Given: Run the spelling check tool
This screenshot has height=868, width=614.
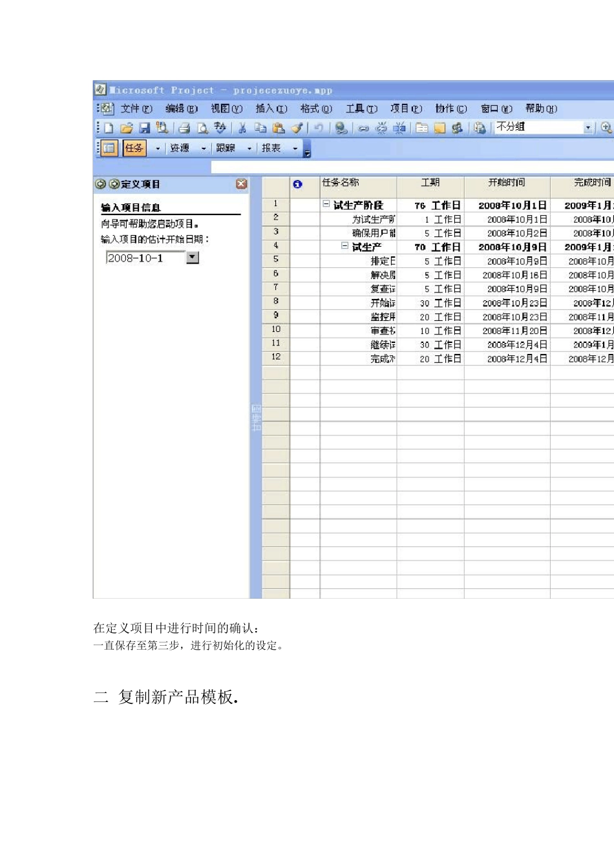Looking at the screenshot, I should [x=220, y=128].
